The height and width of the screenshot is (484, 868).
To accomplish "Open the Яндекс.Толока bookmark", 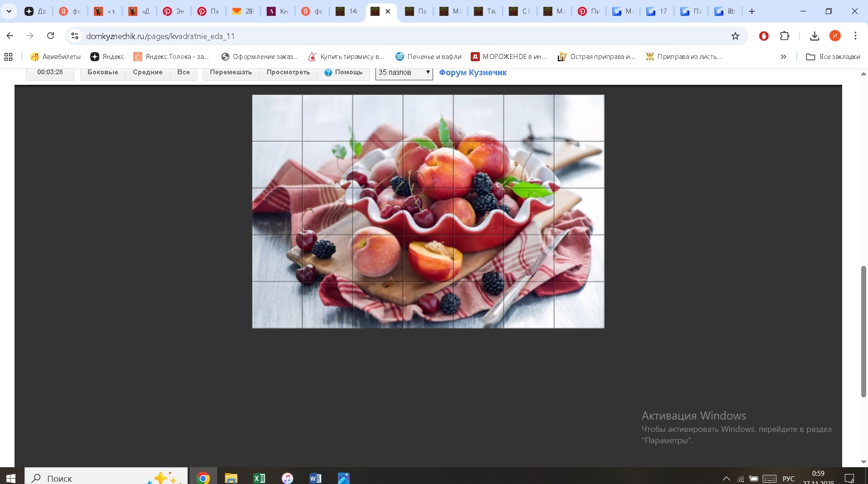I will 171,57.
